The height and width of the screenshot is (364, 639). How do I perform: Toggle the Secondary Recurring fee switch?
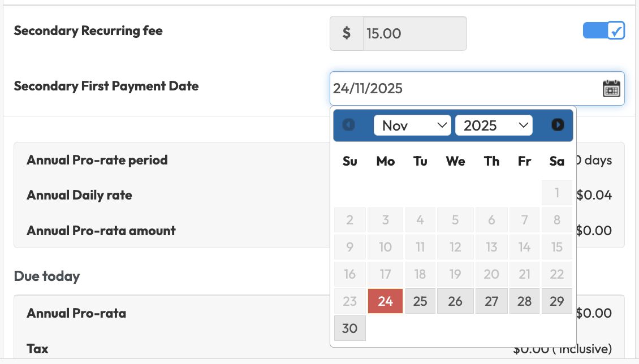click(x=603, y=31)
